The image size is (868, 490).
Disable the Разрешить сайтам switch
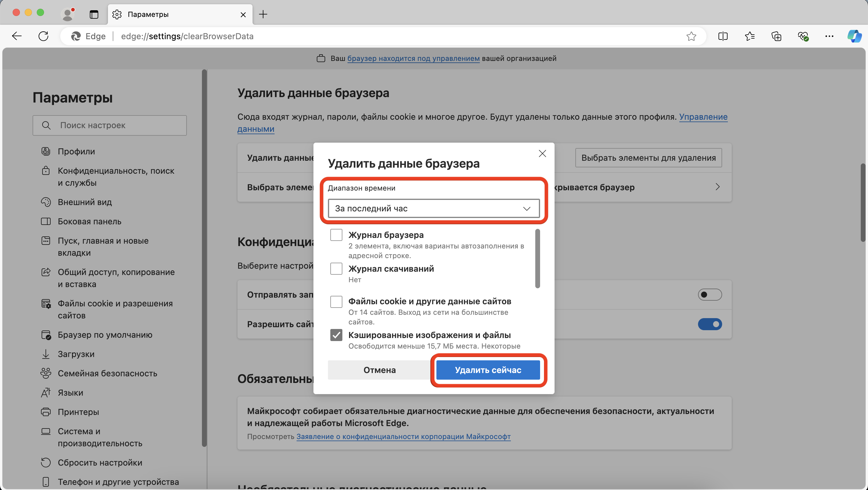(x=710, y=324)
